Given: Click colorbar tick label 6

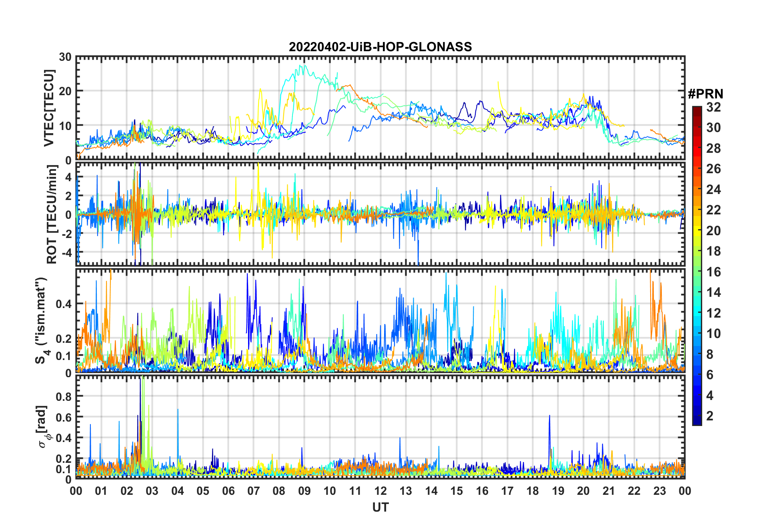Looking at the screenshot, I should tap(710, 374).
